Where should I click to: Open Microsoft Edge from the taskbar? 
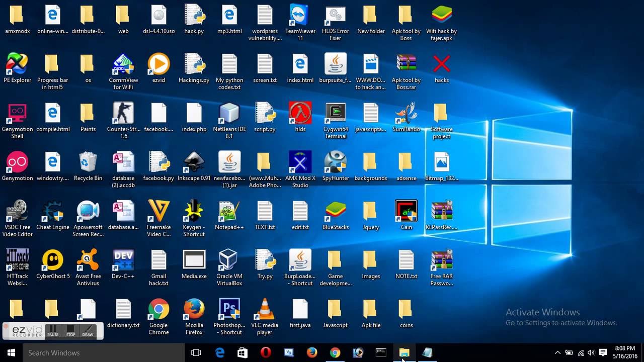(220, 352)
